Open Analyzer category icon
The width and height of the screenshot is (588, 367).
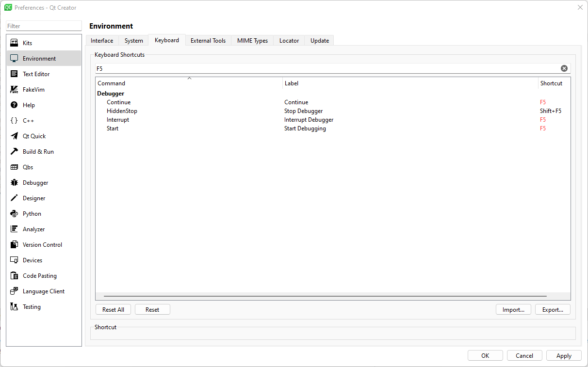coord(14,229)
